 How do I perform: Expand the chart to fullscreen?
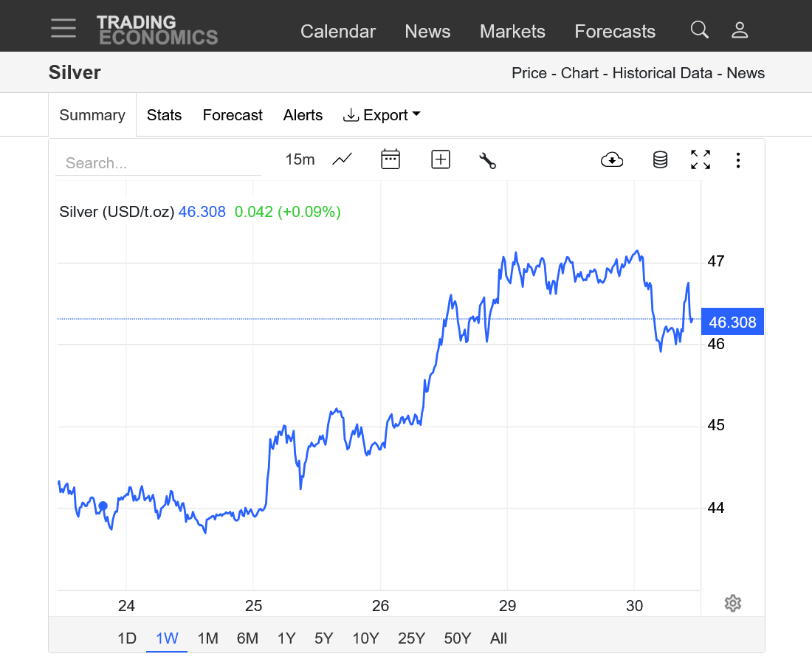pos(701,159)
